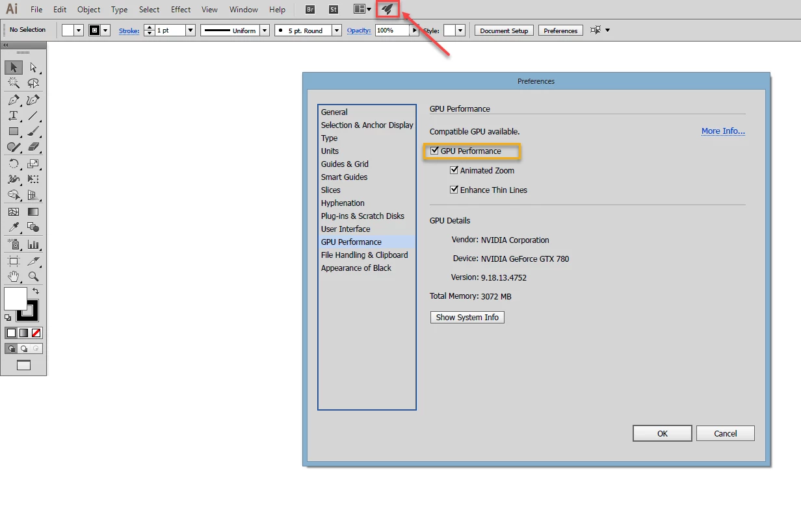
Task: Open the File menu
Action: tap(36, 10)
